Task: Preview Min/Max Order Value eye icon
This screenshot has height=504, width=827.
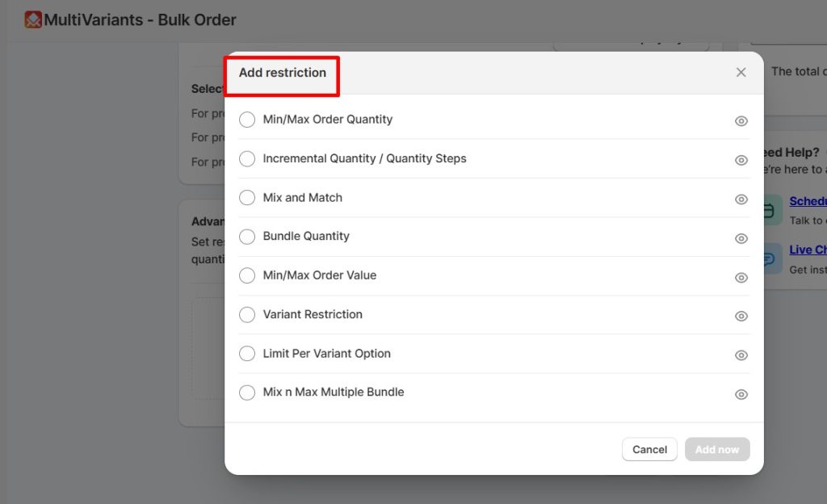Action: point(741,277)
